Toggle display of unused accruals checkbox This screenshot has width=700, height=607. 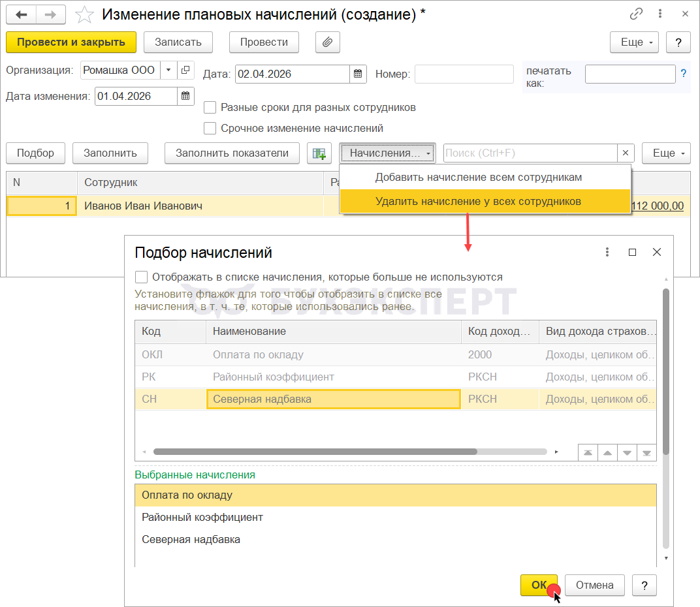[x=141, y=277]
